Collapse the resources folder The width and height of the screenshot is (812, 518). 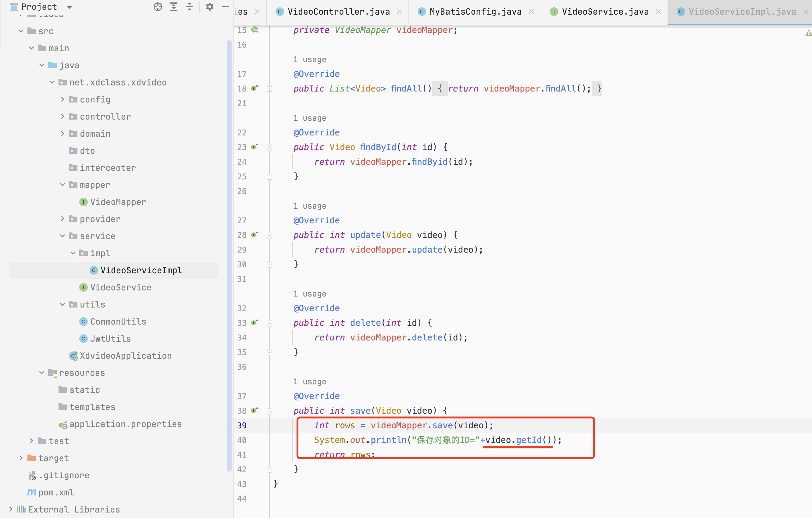pyautogui.click(x=42, y=372)
